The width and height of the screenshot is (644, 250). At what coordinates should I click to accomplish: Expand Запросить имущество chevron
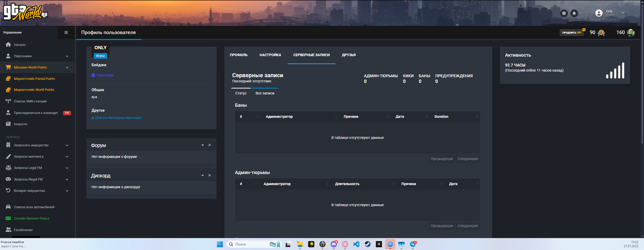[67, 145]
